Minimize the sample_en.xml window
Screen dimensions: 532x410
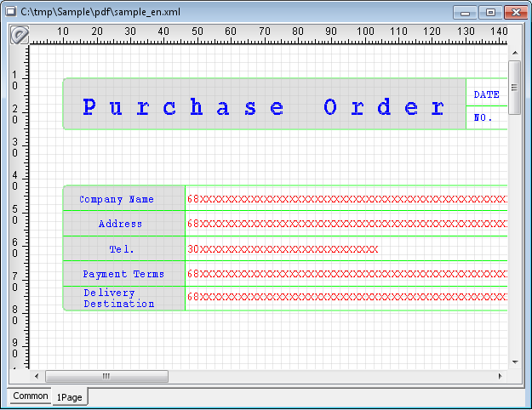click(466, 12)
